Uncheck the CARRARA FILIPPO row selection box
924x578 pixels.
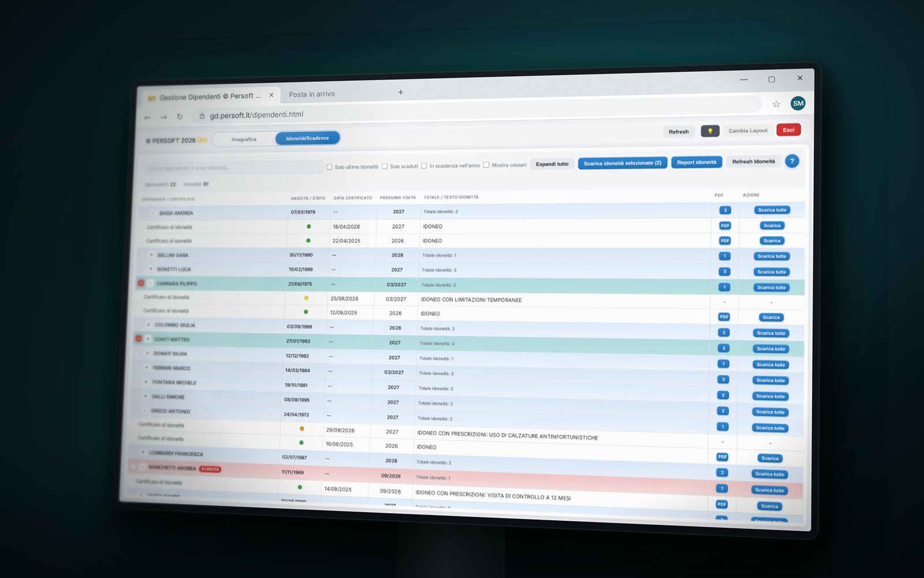point(141,283)
